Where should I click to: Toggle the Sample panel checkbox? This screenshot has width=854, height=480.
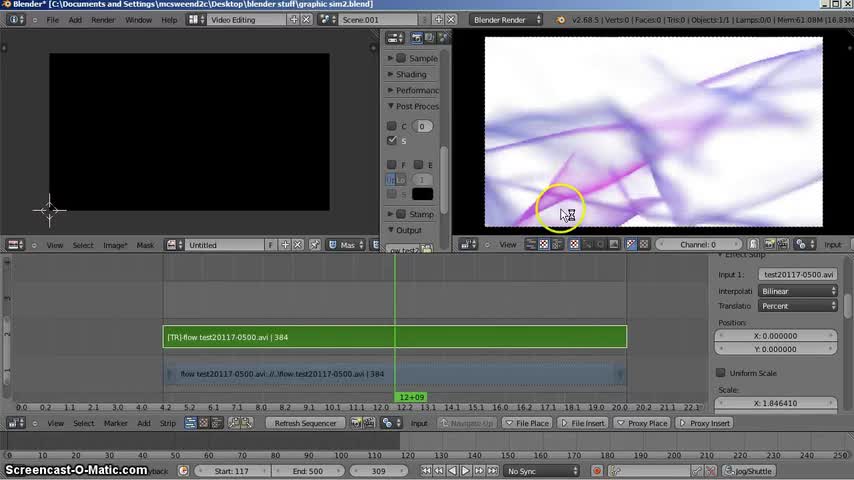pyautogui.click(x=401, y=58)
